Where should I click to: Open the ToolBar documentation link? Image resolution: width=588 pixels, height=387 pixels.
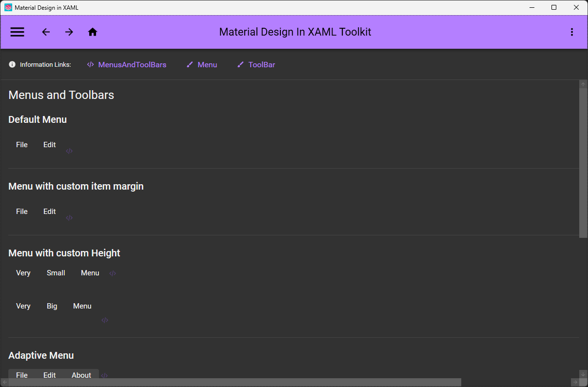(262, 64)
